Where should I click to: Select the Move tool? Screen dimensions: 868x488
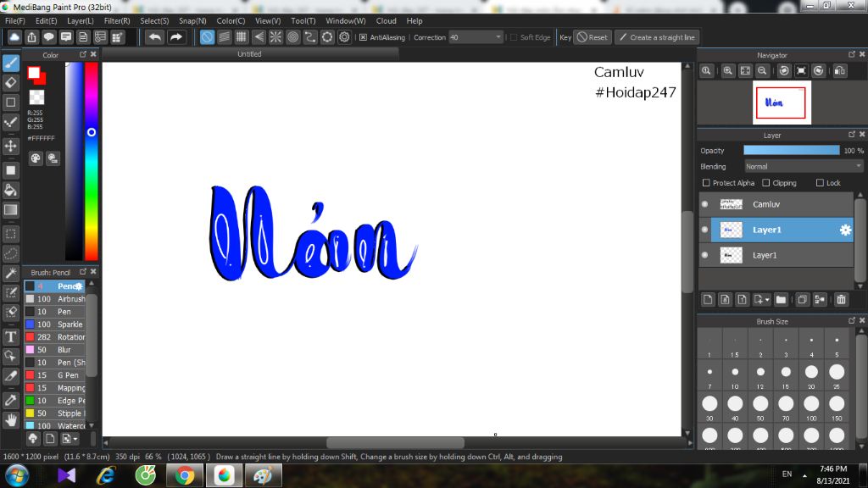click(10, 146)
